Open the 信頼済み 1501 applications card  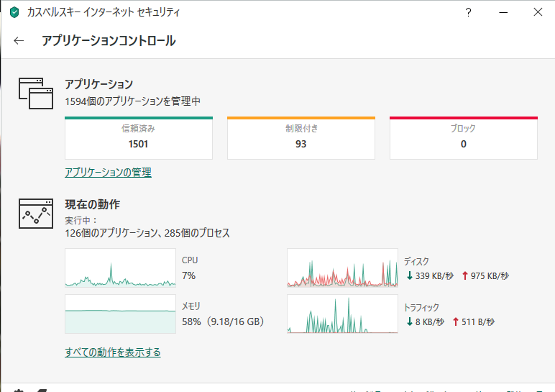(x=139, y=138)
